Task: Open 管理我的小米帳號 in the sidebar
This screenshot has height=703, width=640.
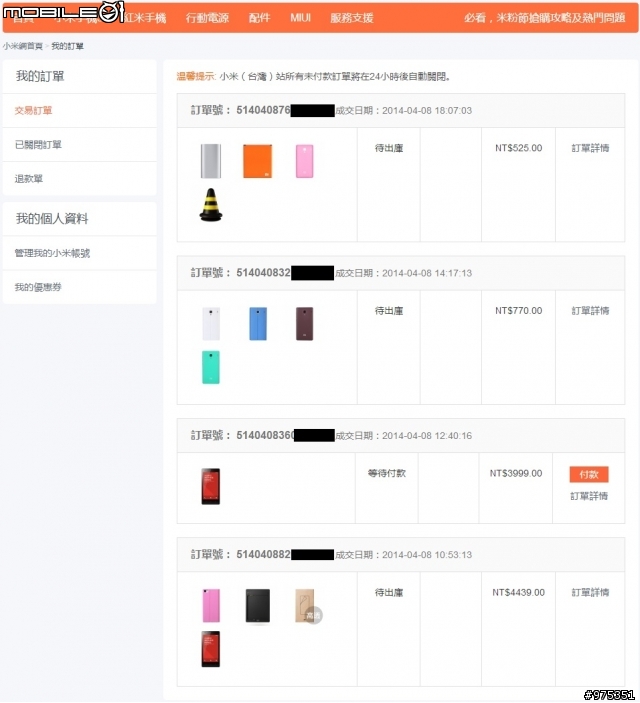Action: tap(52, 253)
